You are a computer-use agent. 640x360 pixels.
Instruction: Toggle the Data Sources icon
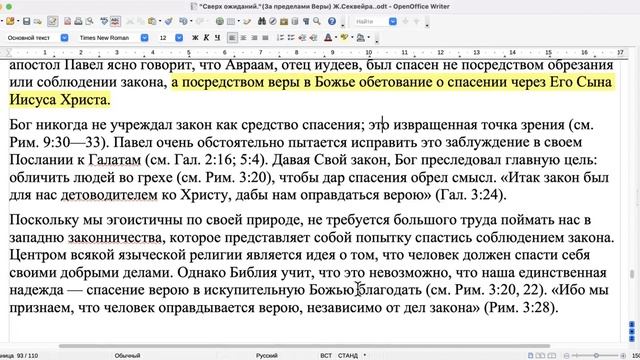coord(295,21)
